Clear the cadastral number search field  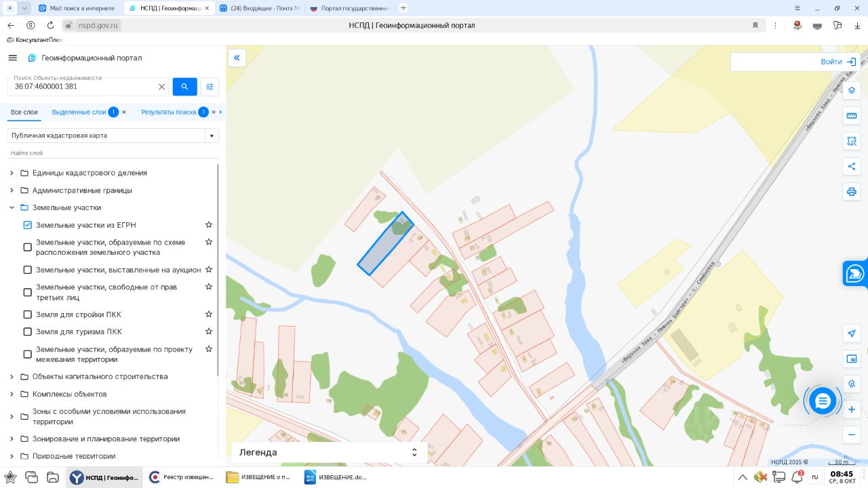coord(161,87)
